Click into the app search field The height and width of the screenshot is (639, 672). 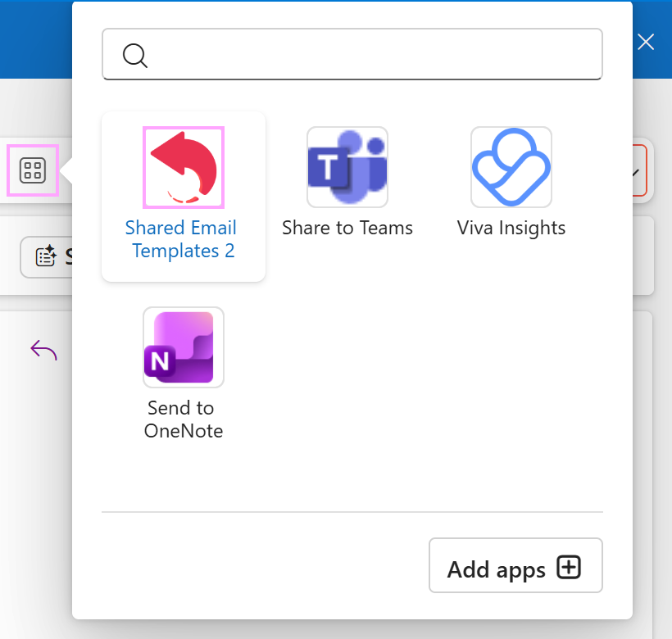coord(352,55)
